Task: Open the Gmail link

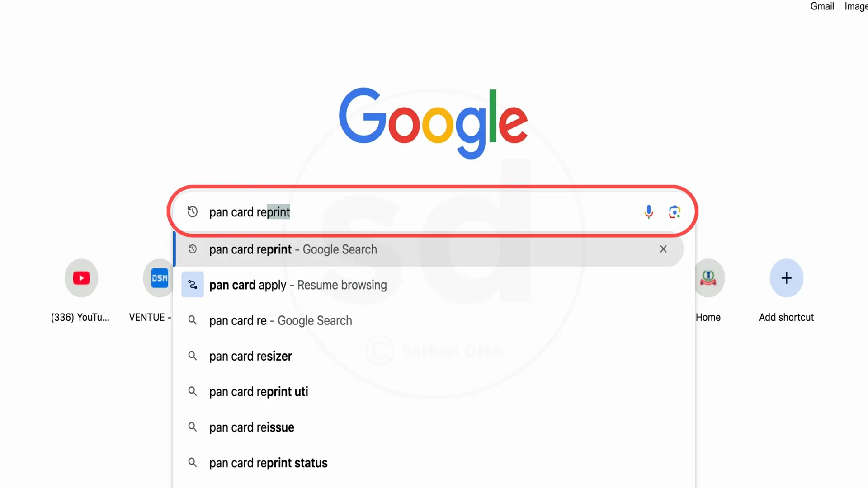Action: click(822, 6)
